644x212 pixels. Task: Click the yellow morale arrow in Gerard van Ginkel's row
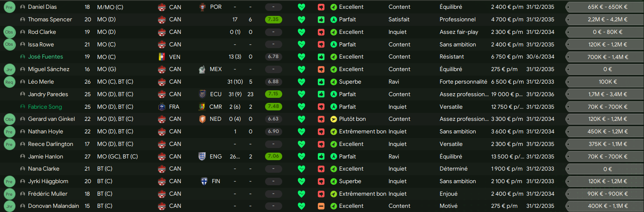(334, 119)
